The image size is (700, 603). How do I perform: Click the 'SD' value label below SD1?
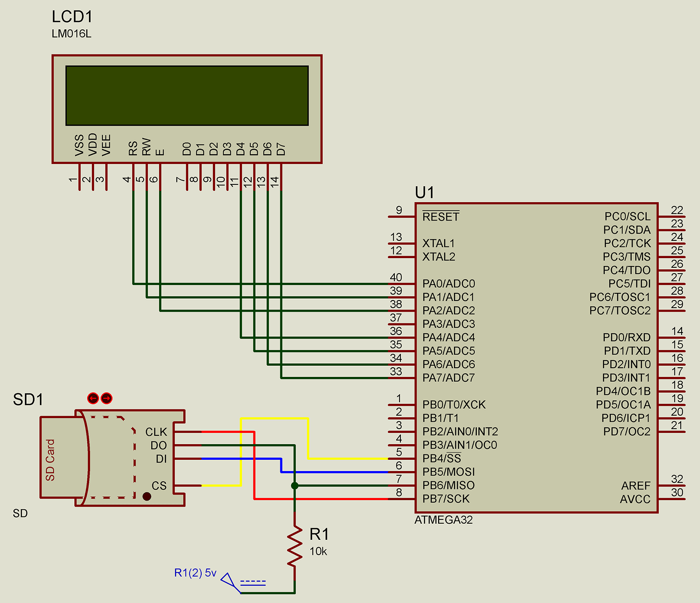coord(20,513)
